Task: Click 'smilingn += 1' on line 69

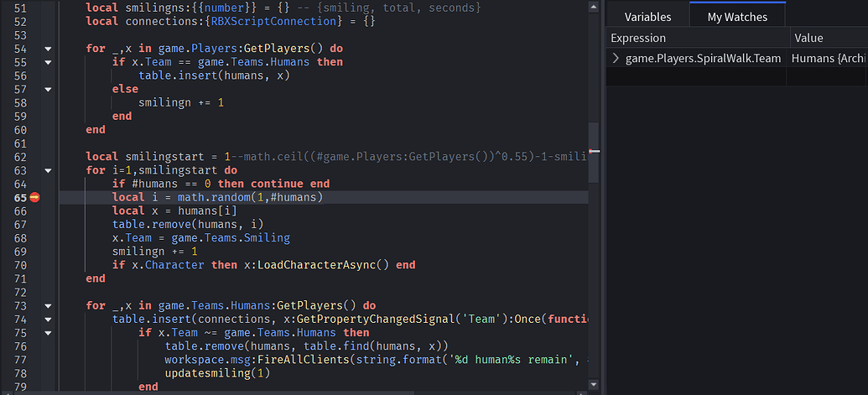Action: (x=155, y=252)
